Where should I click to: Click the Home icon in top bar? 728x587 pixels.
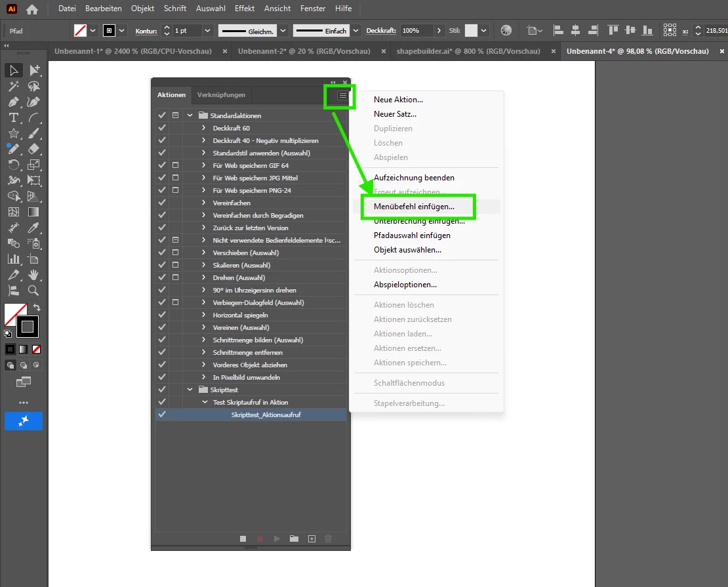[32, 9]
